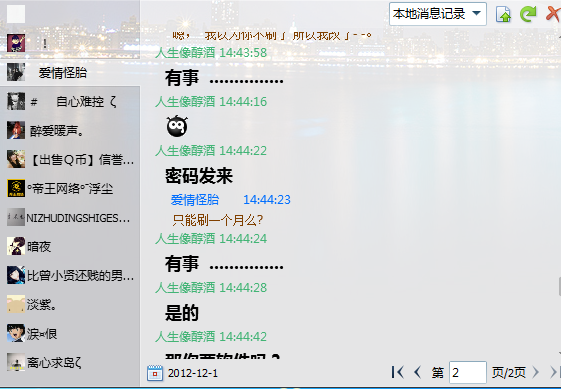This screenshot has height=389, width=561.
Task: Click sender line 人生像醇酒 14:43:58
Action: click(x=211, y=53)
